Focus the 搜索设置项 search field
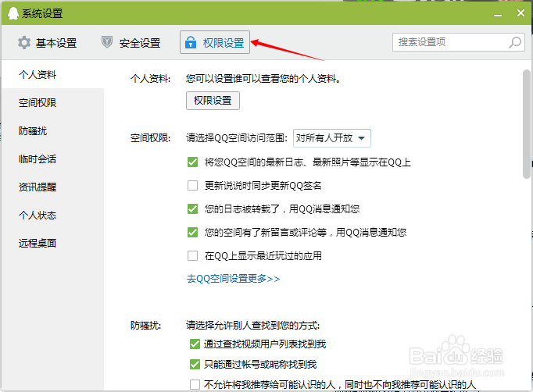This screenshot has width=533, height=392. coord(459,42)
